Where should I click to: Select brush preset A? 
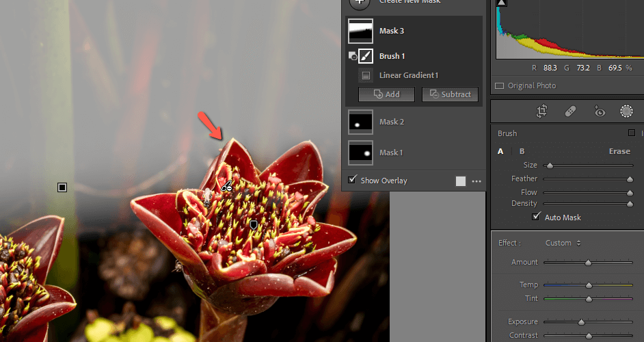click(x=500, y=151)
